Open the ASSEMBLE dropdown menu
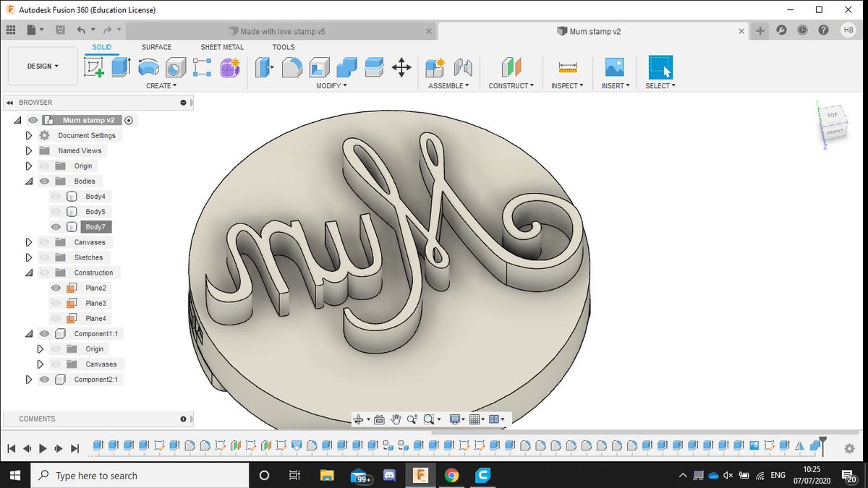The image size is (868, 488). point(448,86)
